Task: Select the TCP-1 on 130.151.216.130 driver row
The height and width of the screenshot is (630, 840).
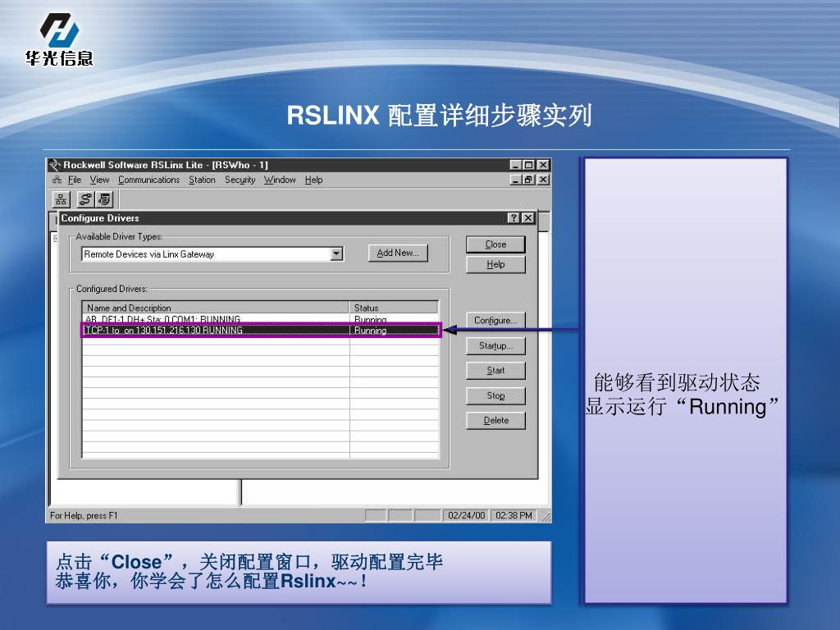Action: [x=260, y=331]
